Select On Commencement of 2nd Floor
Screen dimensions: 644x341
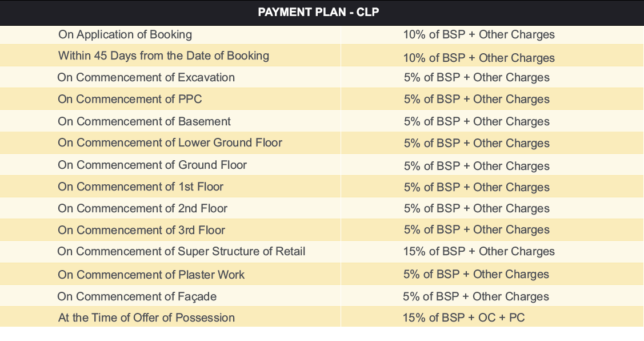pyautogui.click(x=142, y=209)
